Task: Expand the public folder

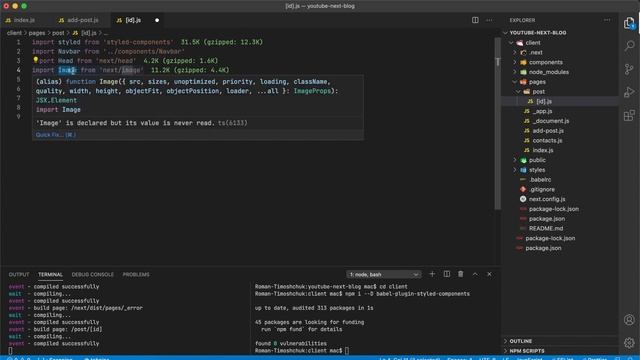Action: (x=515, y=160)
